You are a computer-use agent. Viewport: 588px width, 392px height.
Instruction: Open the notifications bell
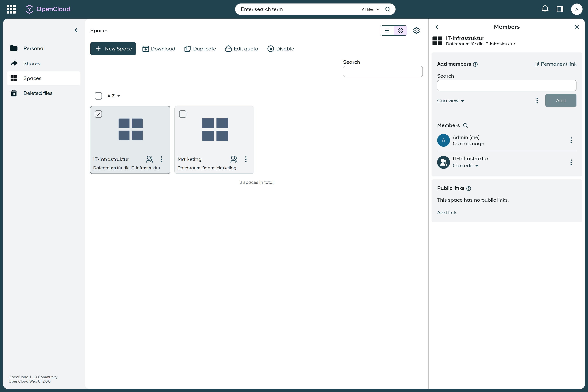(x=545, y=9)
